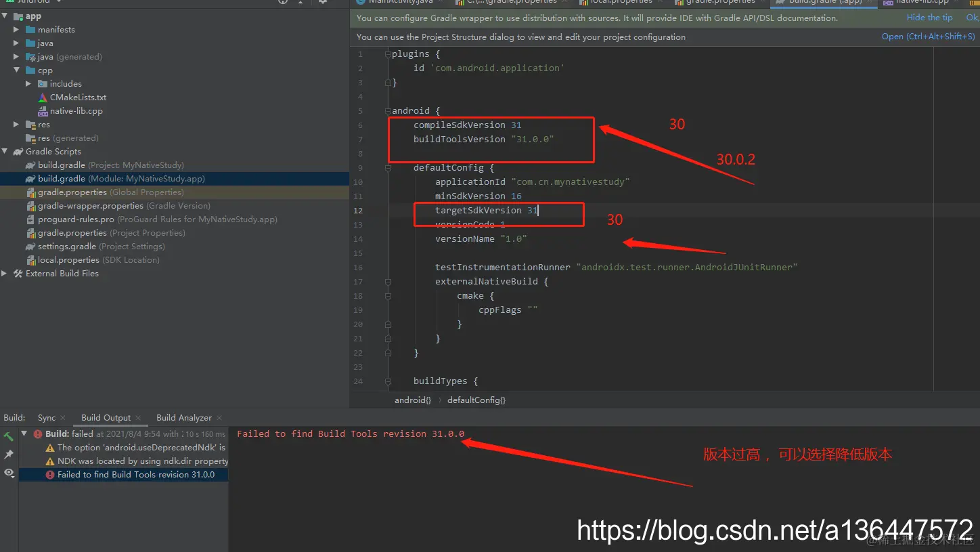Click the warning icon for useDeprecatedNdk option

(x=50, y=448)
